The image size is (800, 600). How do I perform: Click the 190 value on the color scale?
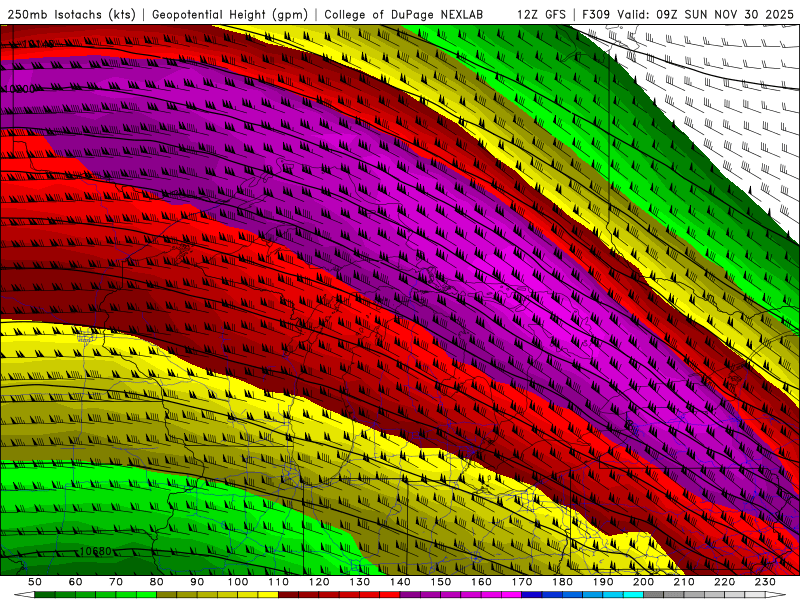603,582
